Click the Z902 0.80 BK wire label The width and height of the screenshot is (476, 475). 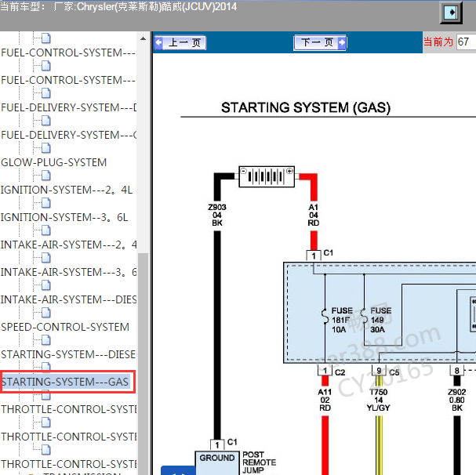click(457, 400)
